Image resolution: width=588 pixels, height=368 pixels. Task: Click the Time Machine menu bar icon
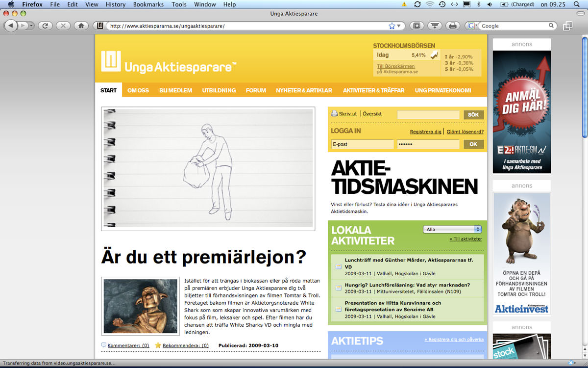click(x=442, y=4)
